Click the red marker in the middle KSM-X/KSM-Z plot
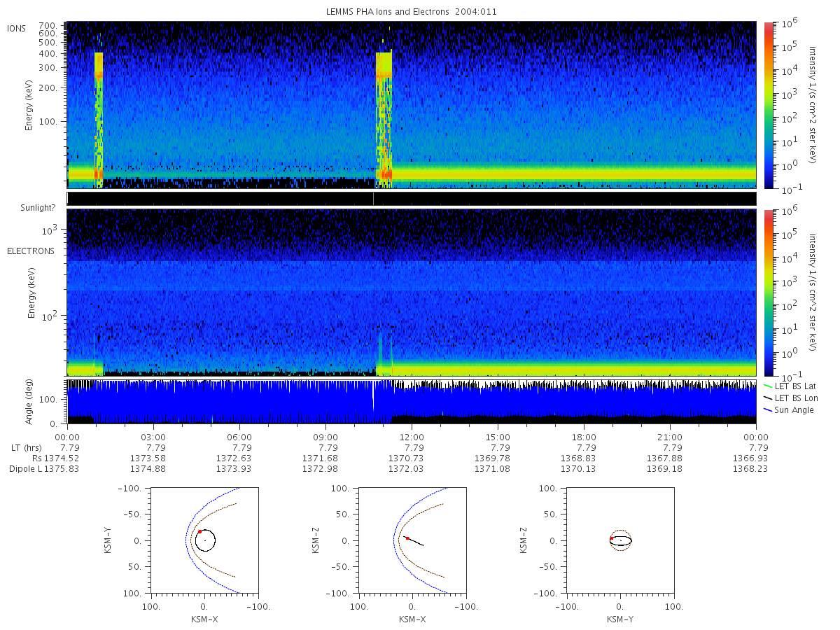 pyautogui.click(x=407, y=538)
